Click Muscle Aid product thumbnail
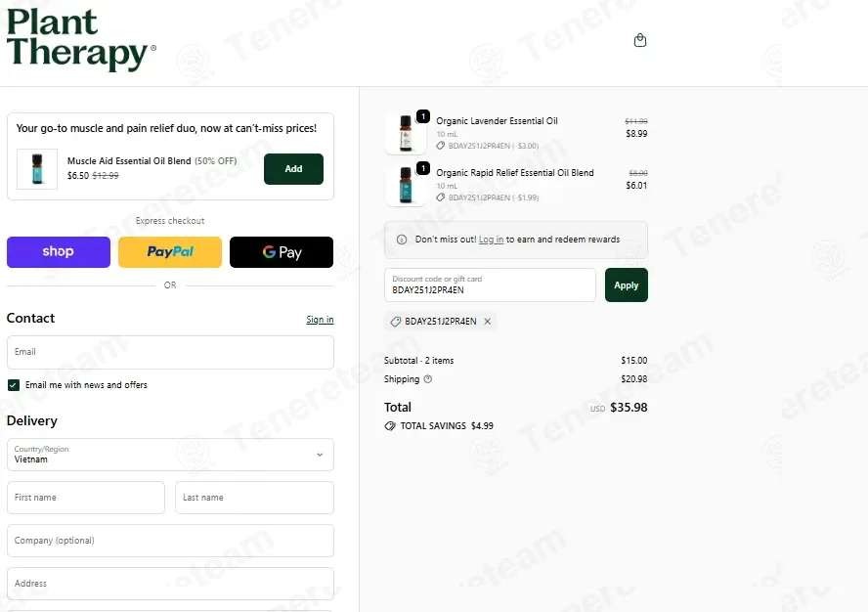Viewport: 868px width, 612px height. (x=37, y=169)
